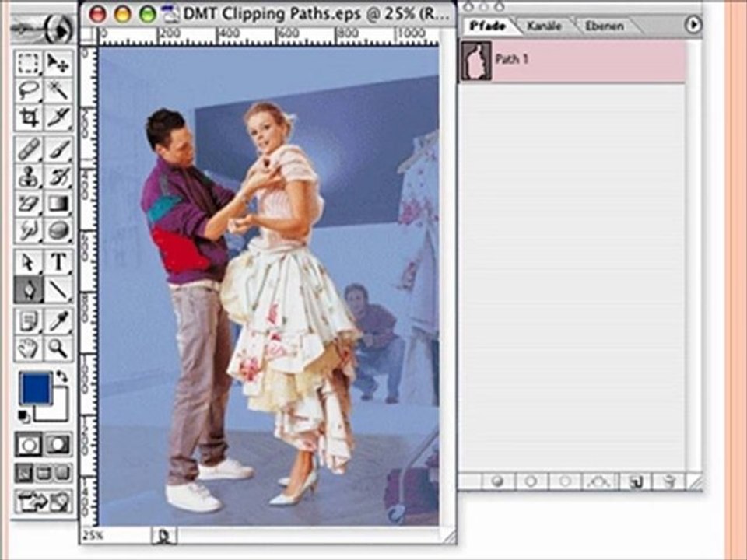Select the Type tool

tap(58, 262)
